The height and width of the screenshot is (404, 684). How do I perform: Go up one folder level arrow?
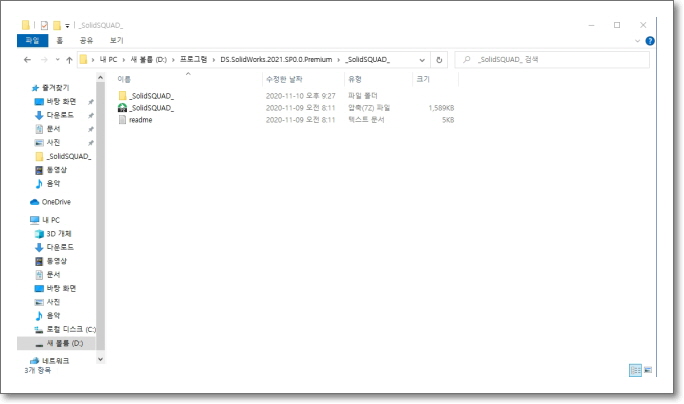coord(69,60)
